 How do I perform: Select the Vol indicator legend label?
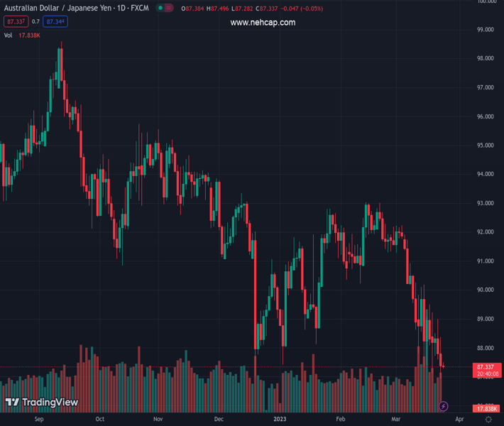click(9, 34)
